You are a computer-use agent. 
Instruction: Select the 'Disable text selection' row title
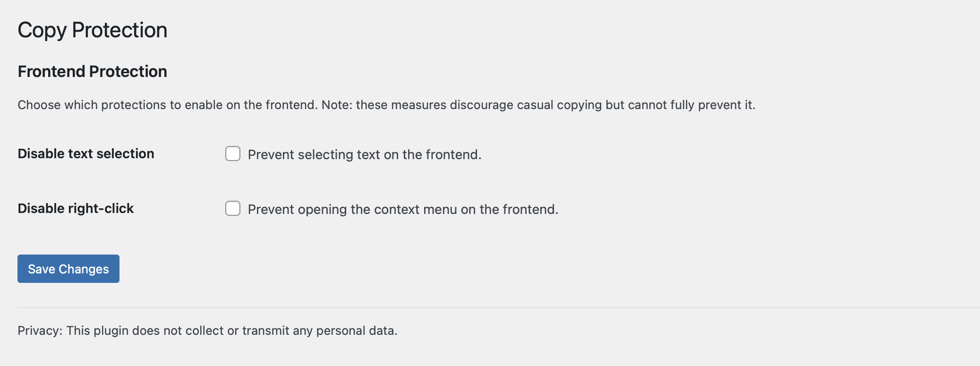click(86, 154)
